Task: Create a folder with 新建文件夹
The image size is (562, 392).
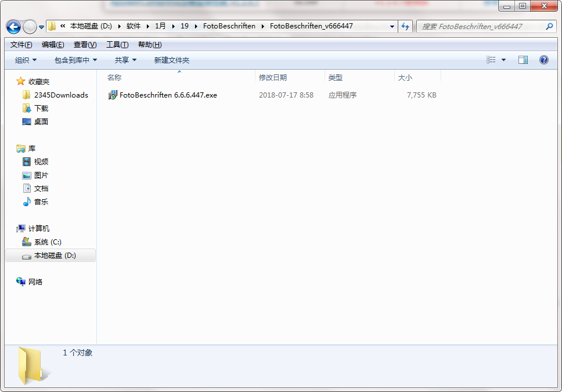Action: point(172,60)
